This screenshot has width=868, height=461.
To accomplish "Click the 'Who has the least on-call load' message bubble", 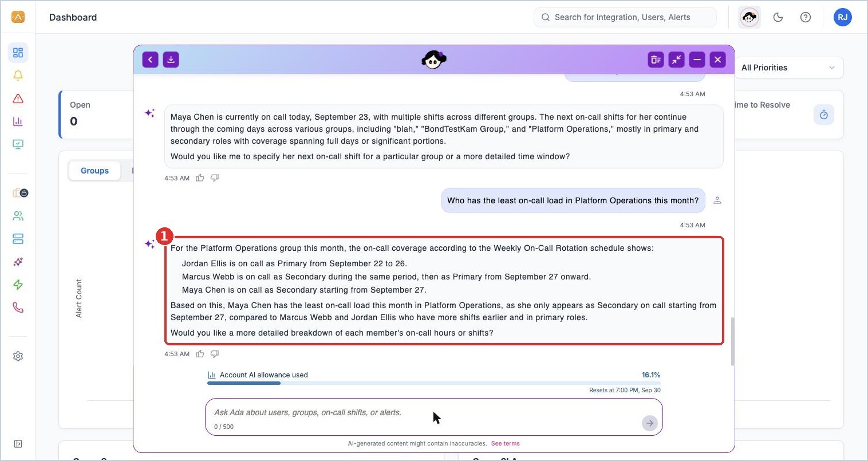I will [x=573, y=200].
